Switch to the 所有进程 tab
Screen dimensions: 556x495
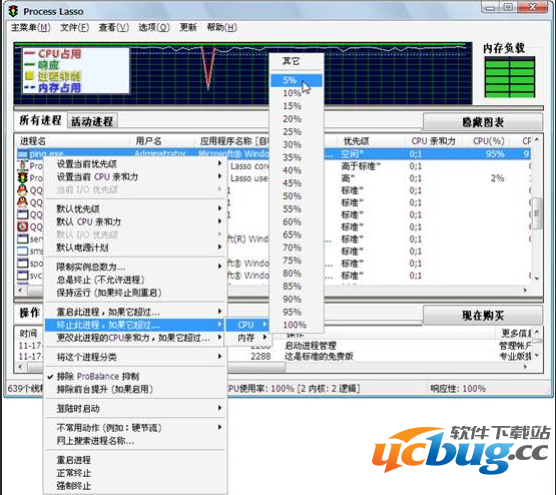pos(40,120)
